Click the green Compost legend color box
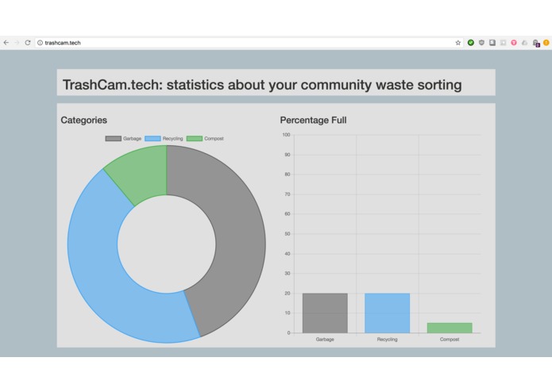 195,139
